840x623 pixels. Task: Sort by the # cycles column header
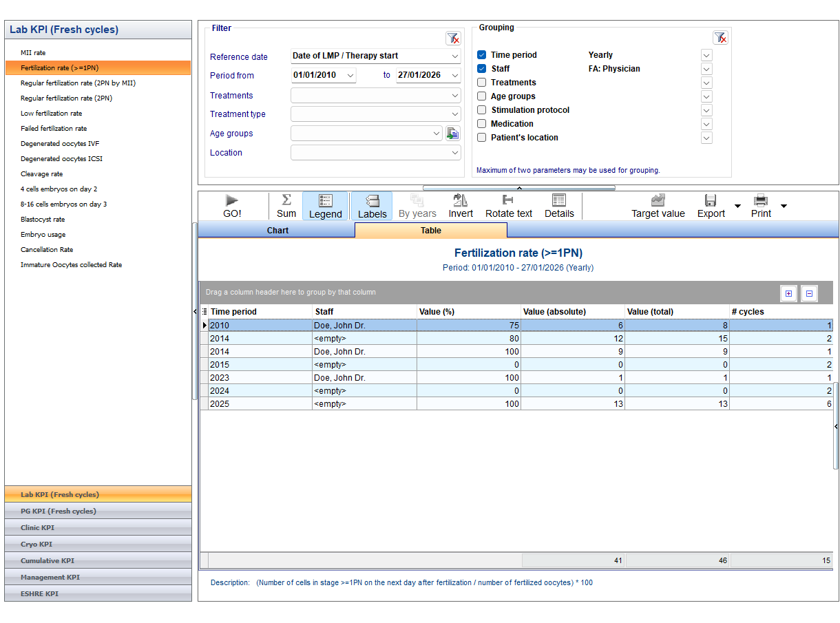pos(781,312)
